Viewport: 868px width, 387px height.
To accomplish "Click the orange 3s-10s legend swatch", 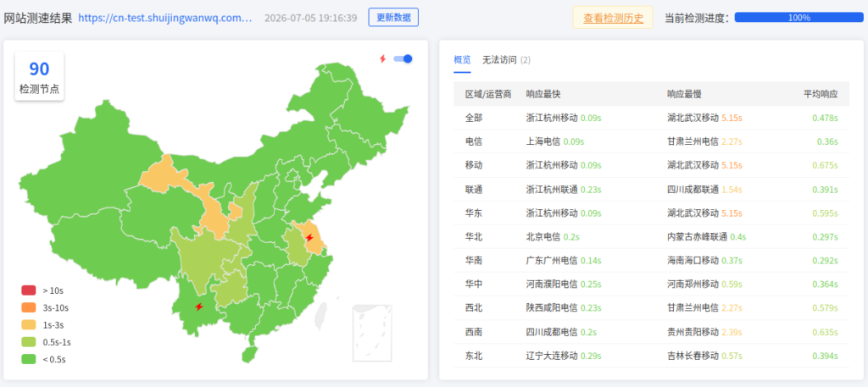I will 29,307.
